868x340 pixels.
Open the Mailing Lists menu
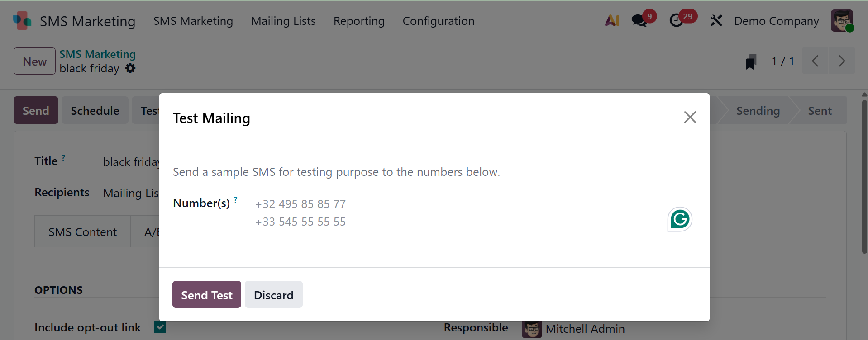point(283,21)
